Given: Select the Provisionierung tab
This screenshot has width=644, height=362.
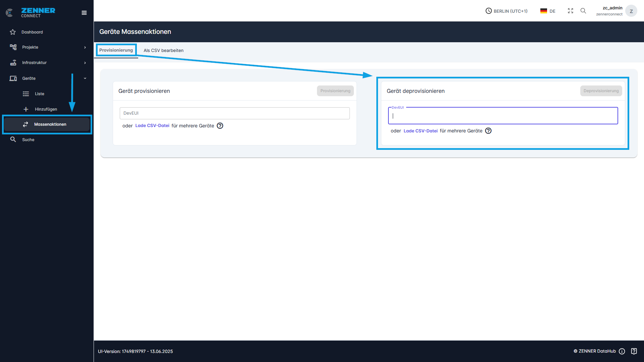Looking at the screenshot, I should [x=116, y=50].
